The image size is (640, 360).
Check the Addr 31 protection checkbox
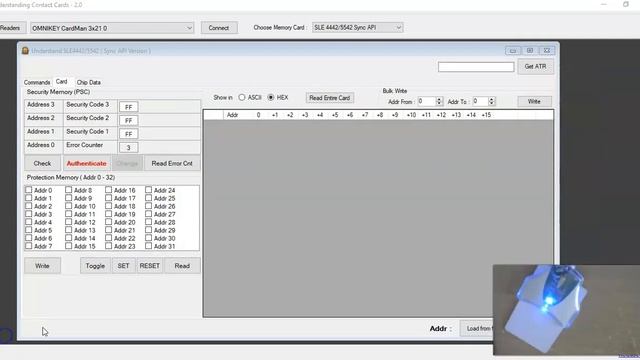click(149, 246)
